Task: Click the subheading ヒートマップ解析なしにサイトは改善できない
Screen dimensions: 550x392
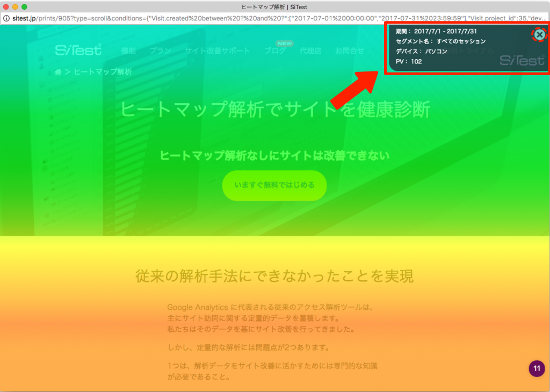Action: 274,155
